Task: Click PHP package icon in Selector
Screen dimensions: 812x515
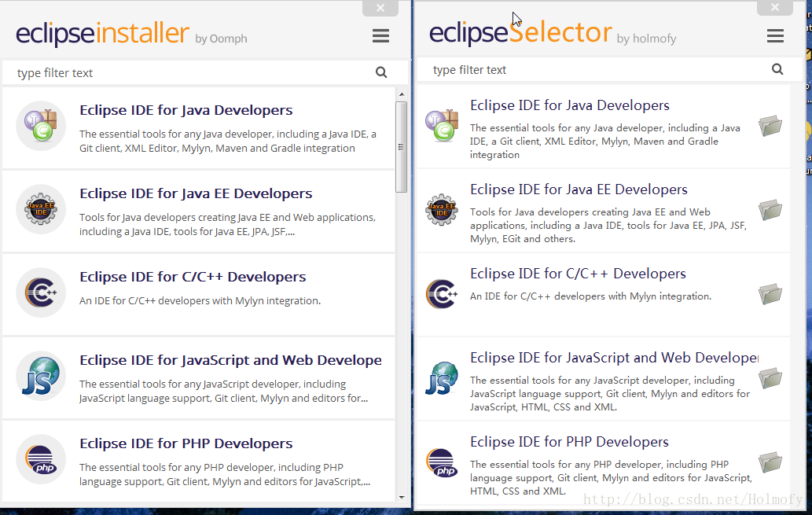Action: (442, 462)
